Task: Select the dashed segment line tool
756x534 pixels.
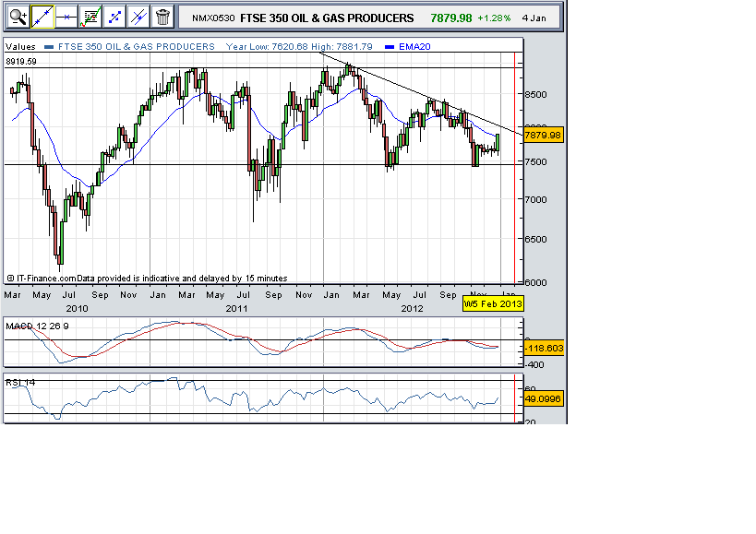Action: point(114,16)
